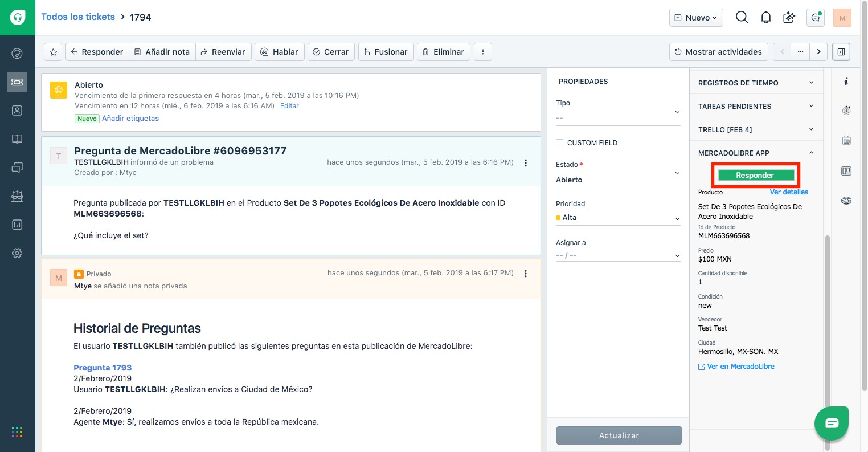
Task: Collapse the MercadoLibre App section
Action: pos(756,153)
